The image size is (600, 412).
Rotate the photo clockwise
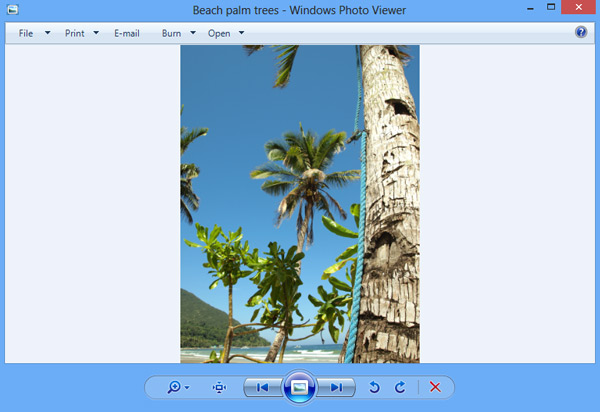coord(400,387)
